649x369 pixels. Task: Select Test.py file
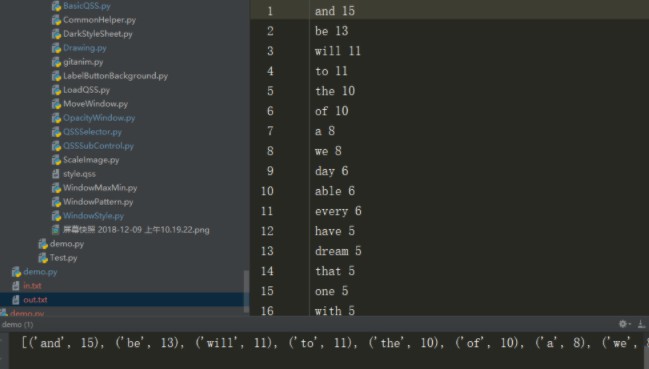coord(63,258)
